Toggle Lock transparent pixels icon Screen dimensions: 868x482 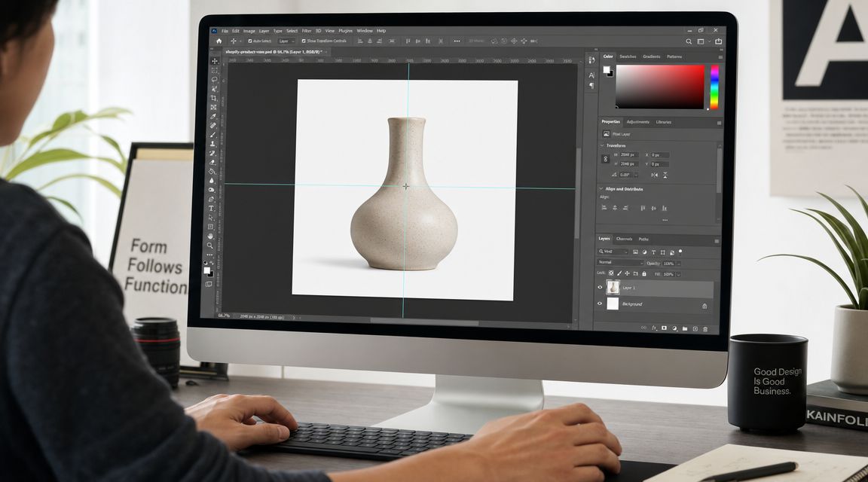611,273
